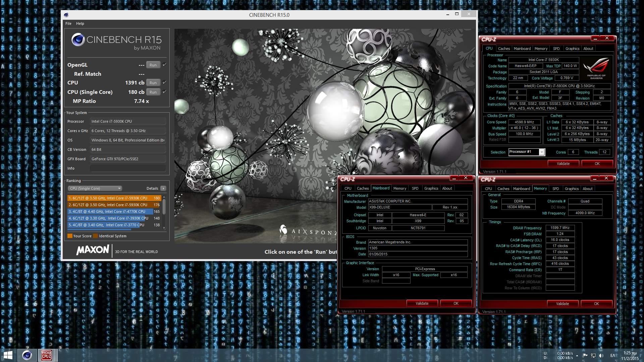Select ranking entry 2 scoring 176

(x=114, y=205)
